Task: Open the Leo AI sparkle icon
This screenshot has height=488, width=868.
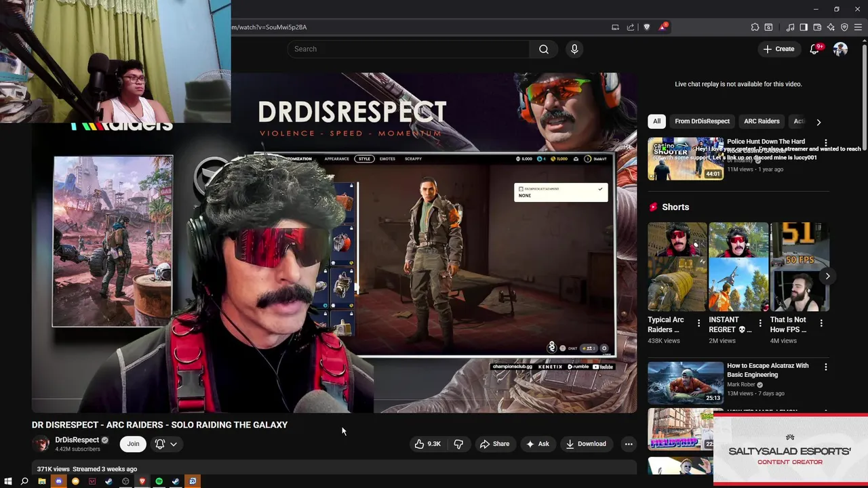Action: (x=831, y=27)
